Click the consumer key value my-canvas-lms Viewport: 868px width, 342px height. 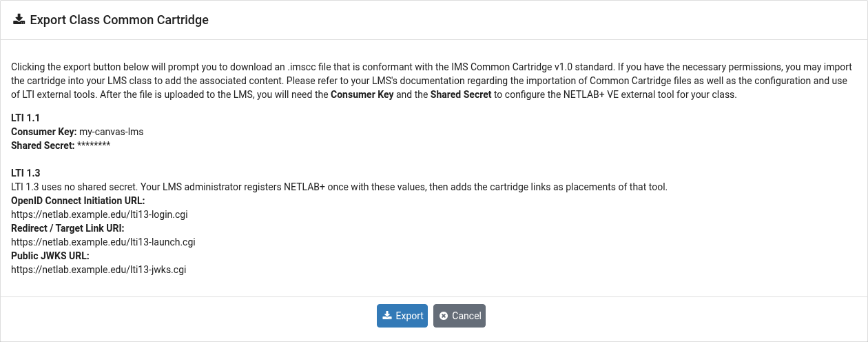pos(112,131)
